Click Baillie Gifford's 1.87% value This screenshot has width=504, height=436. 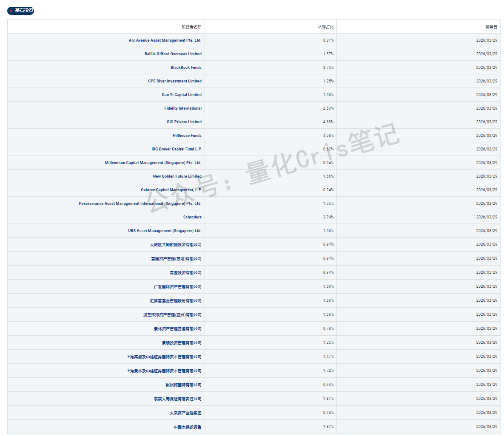(x=328, y=54)
